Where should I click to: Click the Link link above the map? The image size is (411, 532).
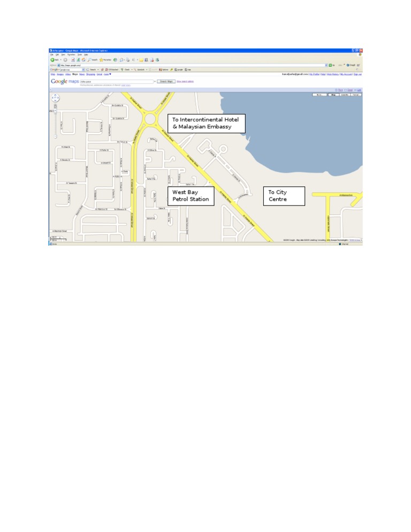(x=358, y=90)
